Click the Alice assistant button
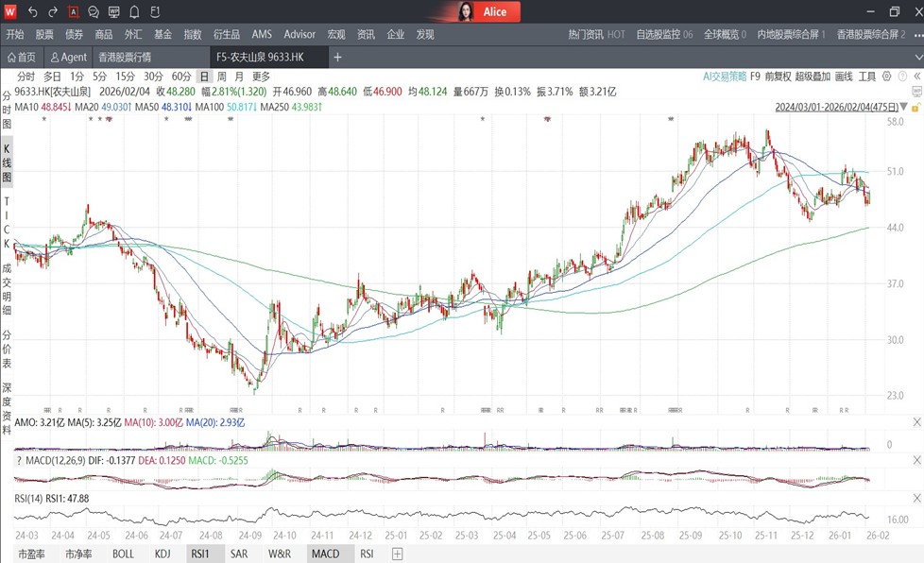The width and height of the screenshot is (924, 563). [x=485, y=12]
